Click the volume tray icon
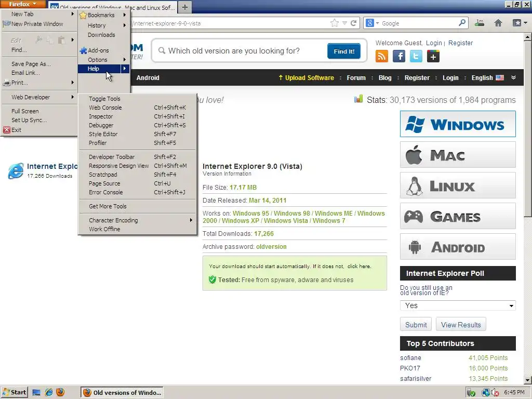The width and height of the screenshot is (532, 399). tap(495, 393)
